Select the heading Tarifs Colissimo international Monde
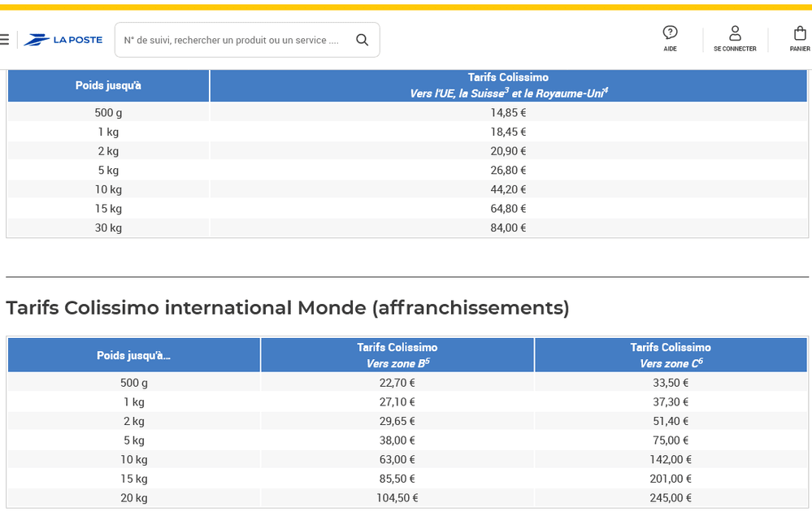The width and height of the screenshot is (812, 529). point(288,307)
